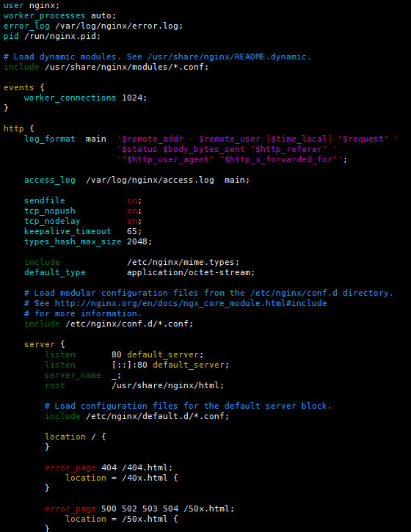
Task: Click the 'on' value for tcp_nodelay
Action: 132,221
